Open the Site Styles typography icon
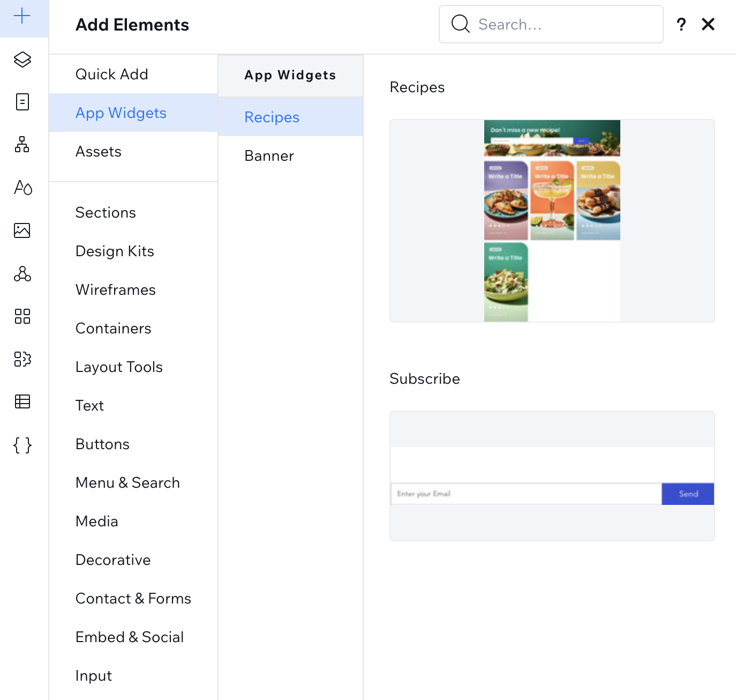 coord(22,188)
